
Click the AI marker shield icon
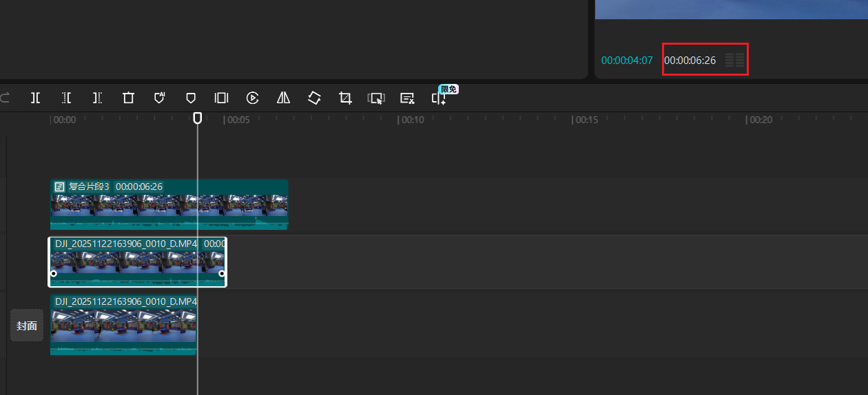pos(159,98)
